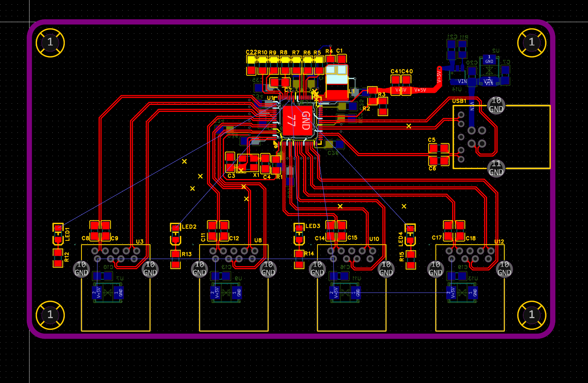Select resistor R12 below LED1
The width and height of the screenshot is (588, 383).
[x=58, y=258]
